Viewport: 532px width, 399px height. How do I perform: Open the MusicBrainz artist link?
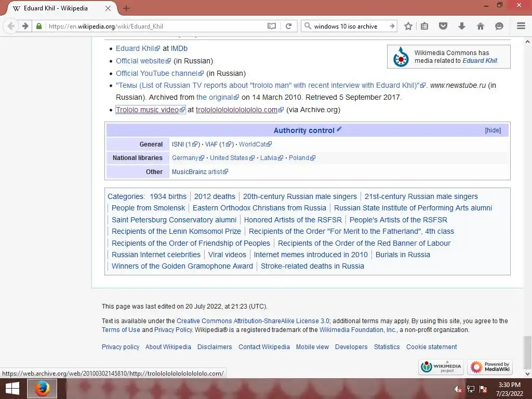200,171
